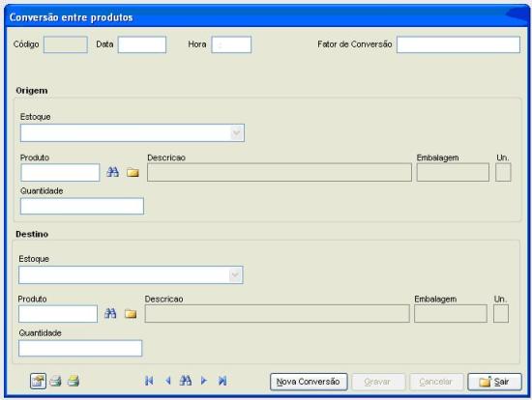Expand the Origem Estoque dropdown
Viewport: 532px width, 400px height.
click(x=237, y=133)
